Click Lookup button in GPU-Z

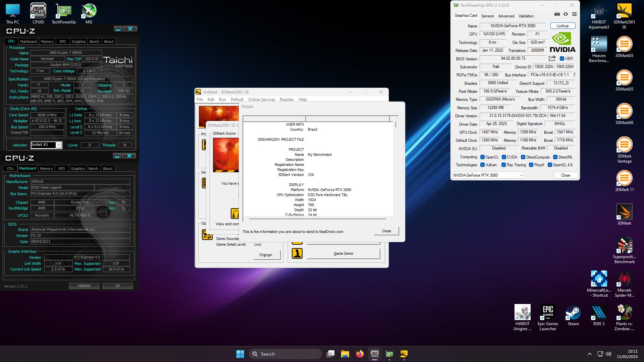click(562, 26)
